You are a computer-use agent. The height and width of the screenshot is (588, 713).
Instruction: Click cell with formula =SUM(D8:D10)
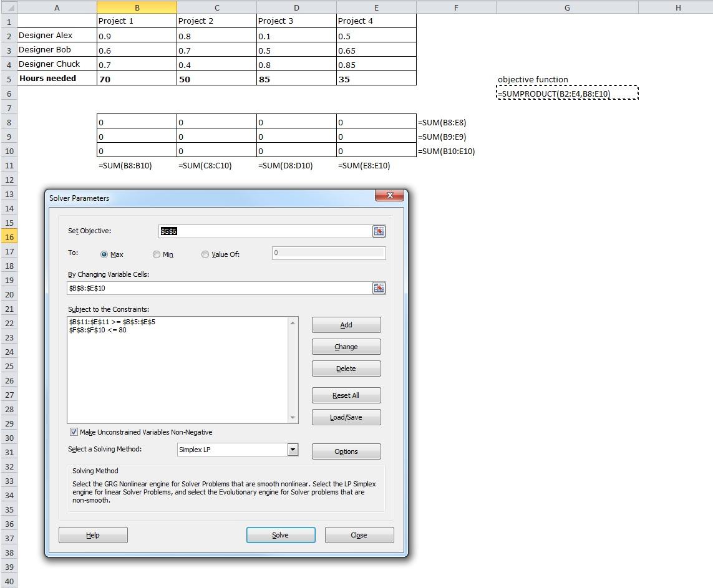coord(296,165)
